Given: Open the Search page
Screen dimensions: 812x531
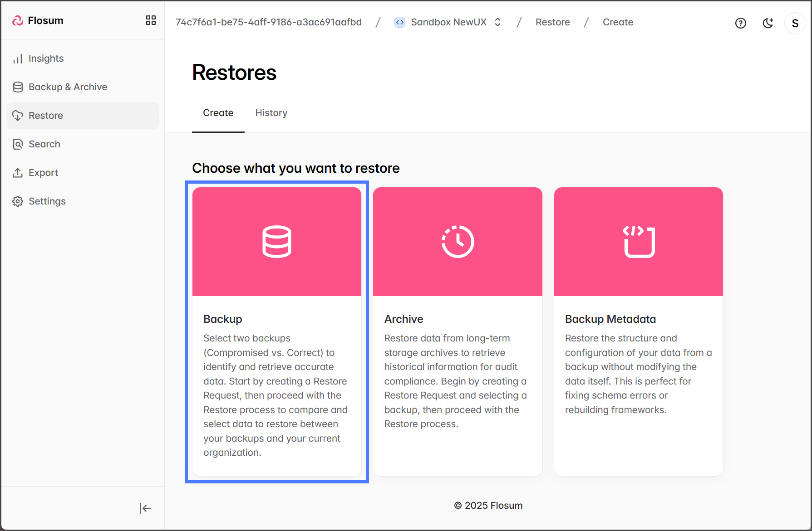Looking at the screenshot, I should coord(44,144).
